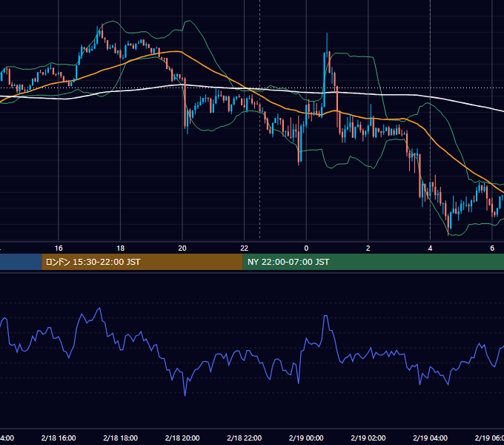The width and height of the screenshot is (504, 445).
Task: Click the ロンドン 15:30-22:00 JST session bar
Action: coord(142,262)
